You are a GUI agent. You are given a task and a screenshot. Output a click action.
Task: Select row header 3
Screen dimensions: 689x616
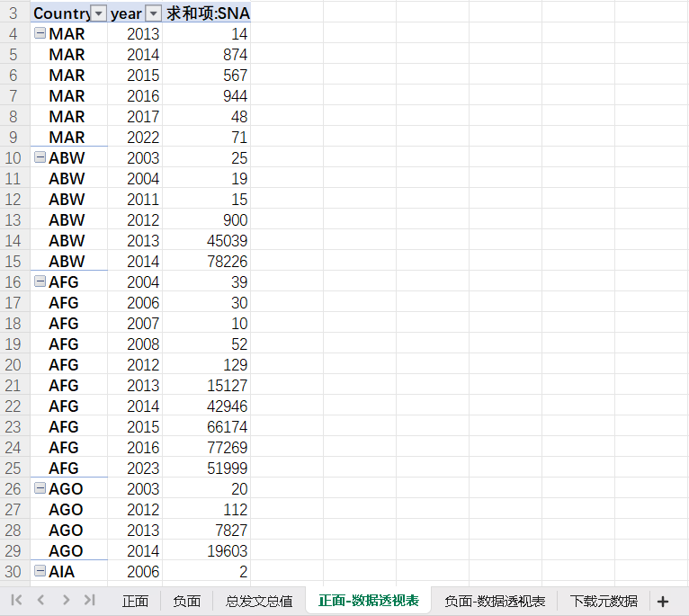pyautogui.click(x=13, y=13)
